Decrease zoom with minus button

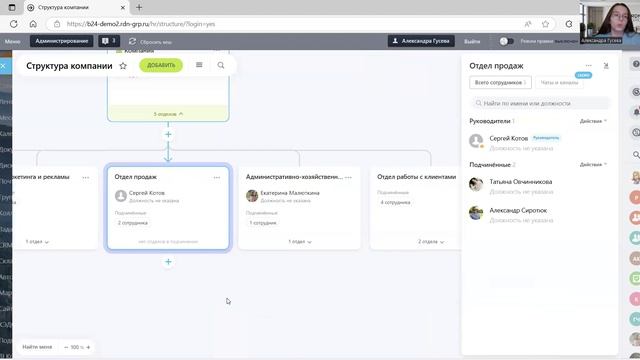point(66,347)
